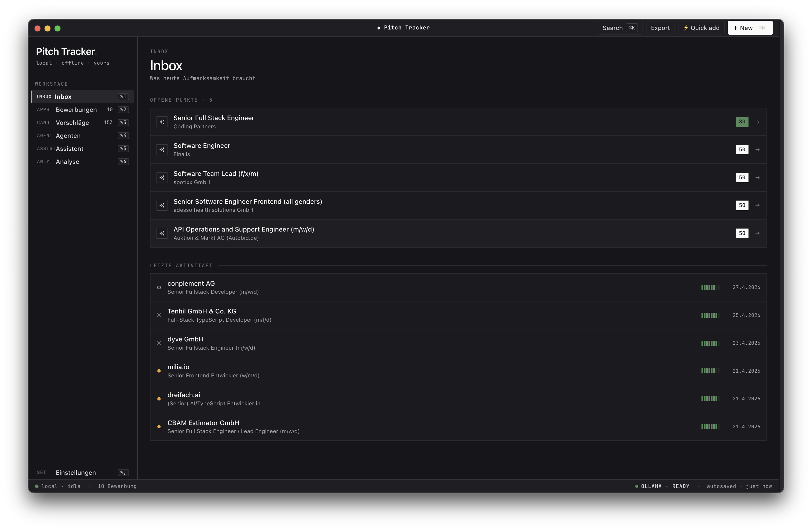Click orange status dot for CBAM Estimator GmbH
The height and width of the screenshot is (530, 812).
coord(159,426)
